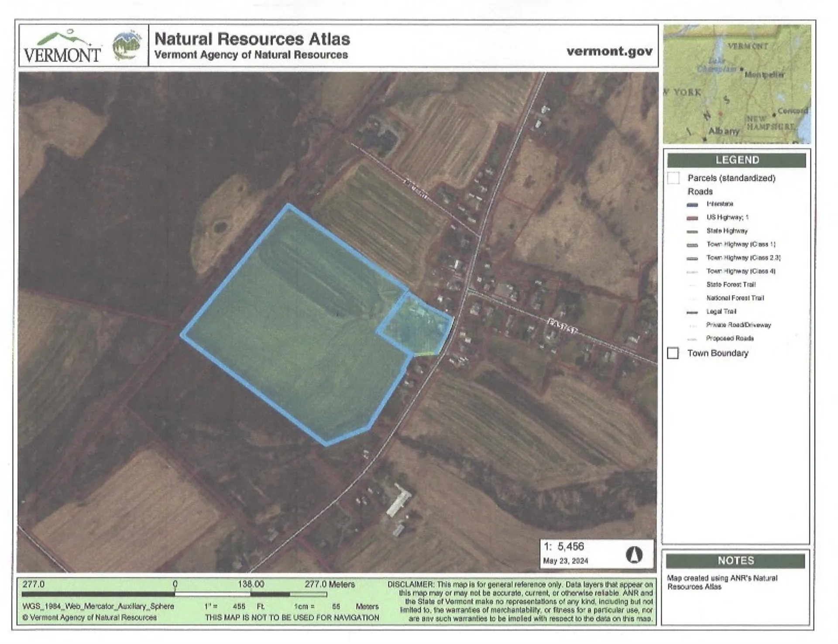Viewport: 838px width, 644px height.
Task: Click the vermont.gov link text
Action: point(609,51)
